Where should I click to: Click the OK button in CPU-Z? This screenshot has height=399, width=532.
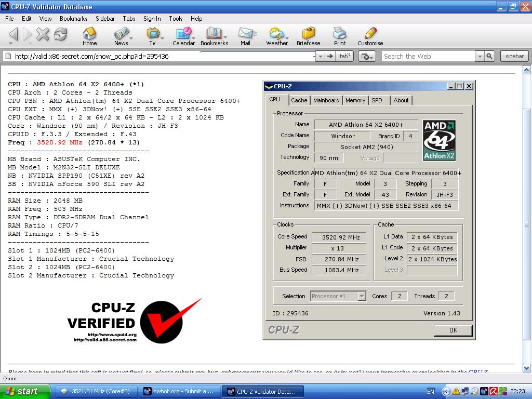pos(453,330)
